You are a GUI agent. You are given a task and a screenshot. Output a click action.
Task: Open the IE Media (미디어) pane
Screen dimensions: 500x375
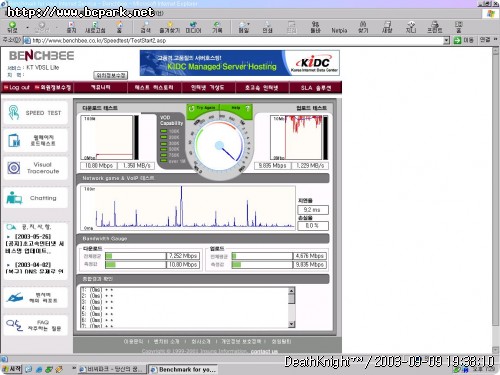[193, 27]
